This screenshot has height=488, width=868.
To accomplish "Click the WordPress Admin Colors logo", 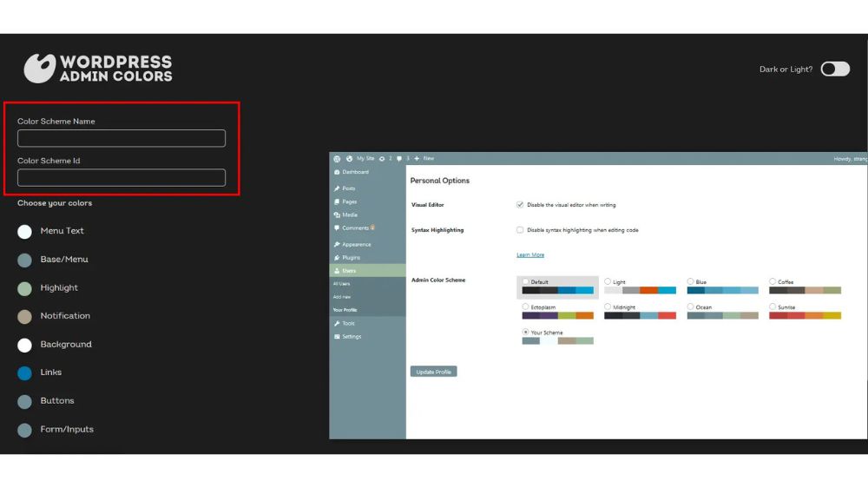I will [x=98, y=68].
